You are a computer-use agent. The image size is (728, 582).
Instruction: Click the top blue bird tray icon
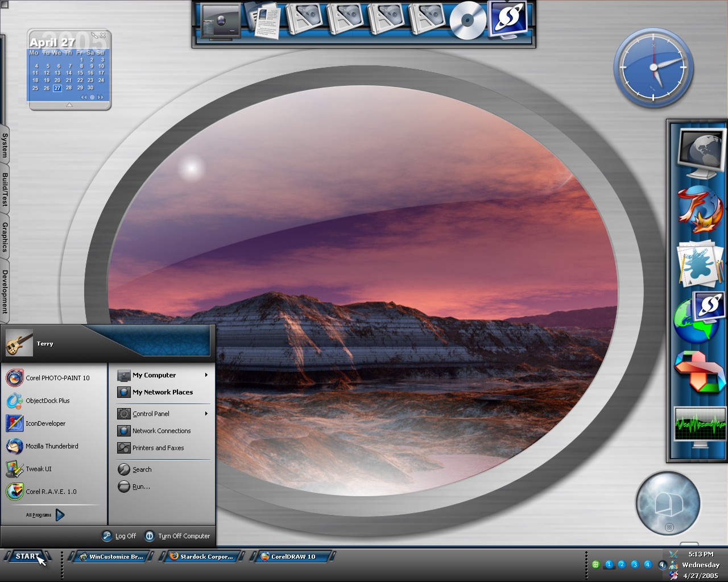tap(674, 554)
